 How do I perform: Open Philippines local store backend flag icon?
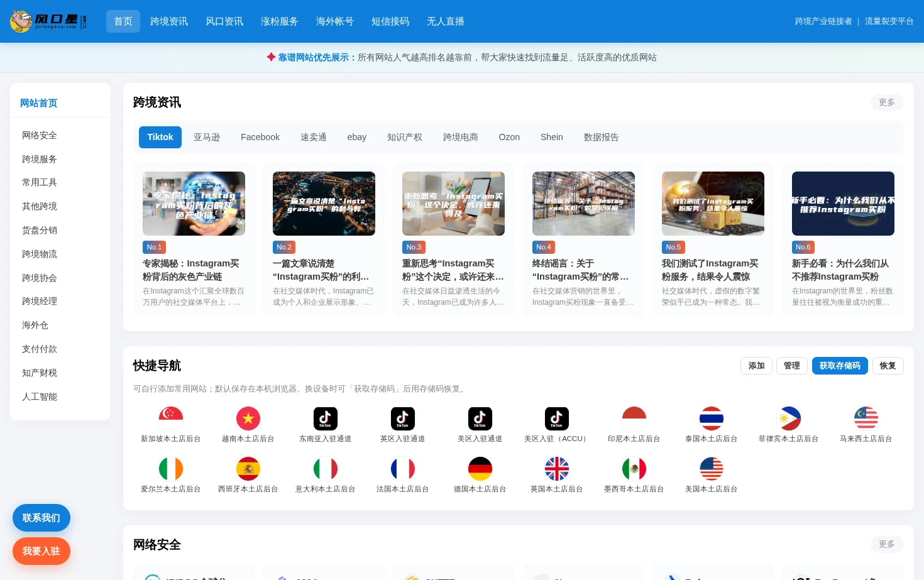789,419
